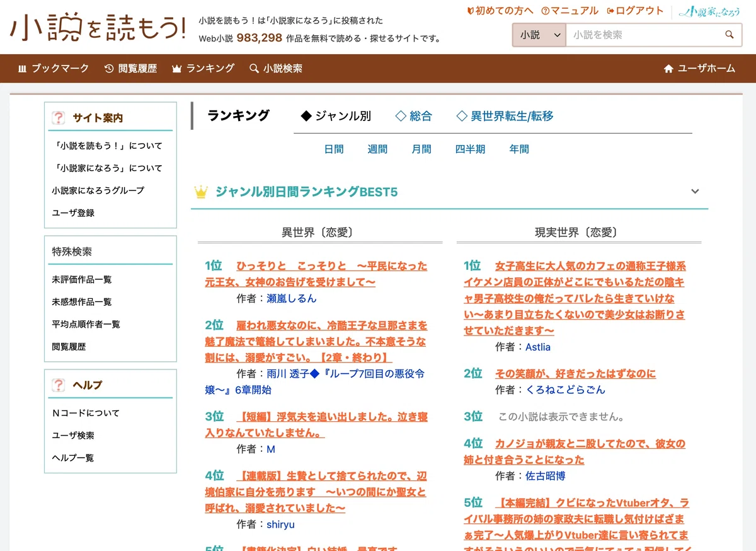This screenshot has width=756, height=551.
Task: Select the 総合 ranking tab
Action: point(414,116)
